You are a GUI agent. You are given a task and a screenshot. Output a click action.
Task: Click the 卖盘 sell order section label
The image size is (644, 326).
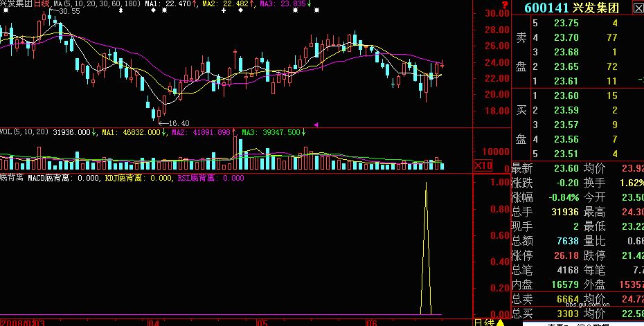tap(521, 52)
